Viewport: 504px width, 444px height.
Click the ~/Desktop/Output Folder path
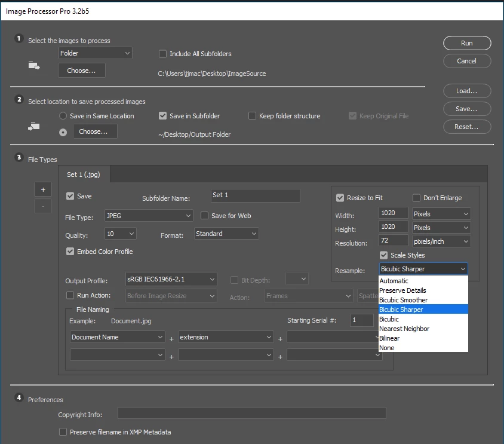pyautogui.click(x=195, y=134)
